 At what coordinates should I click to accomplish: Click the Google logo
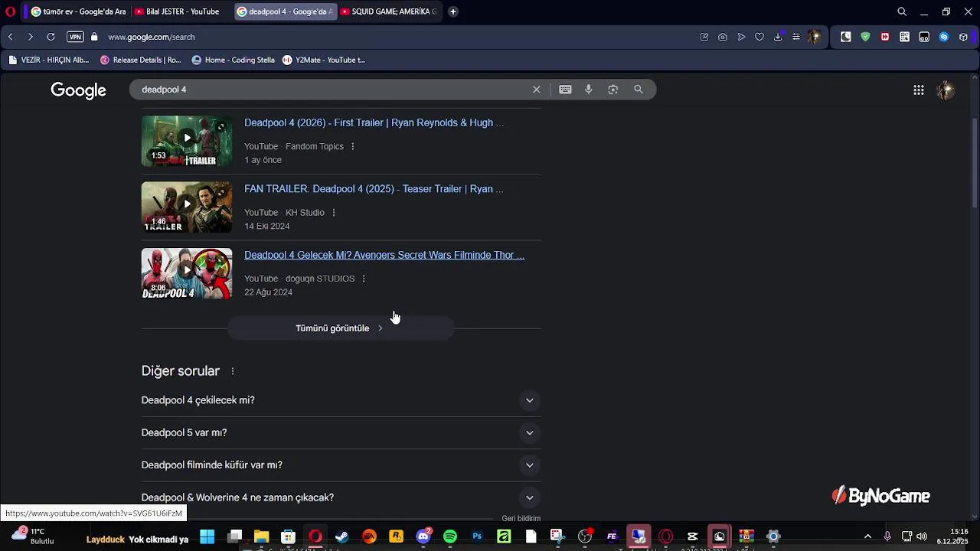point(78,90)
